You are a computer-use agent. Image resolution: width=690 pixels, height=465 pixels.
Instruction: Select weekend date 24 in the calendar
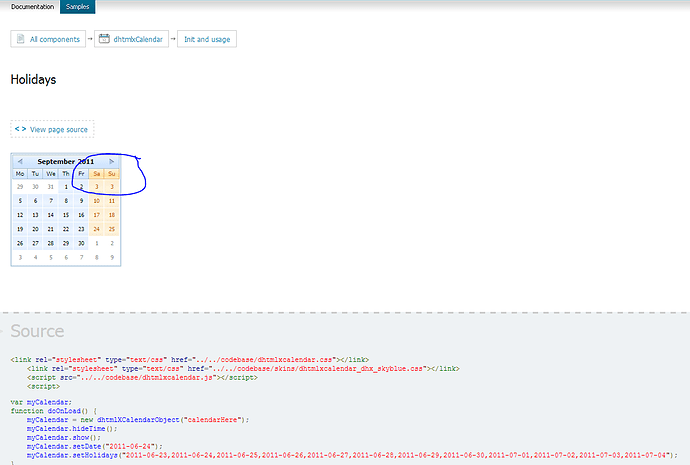point(96,229)
